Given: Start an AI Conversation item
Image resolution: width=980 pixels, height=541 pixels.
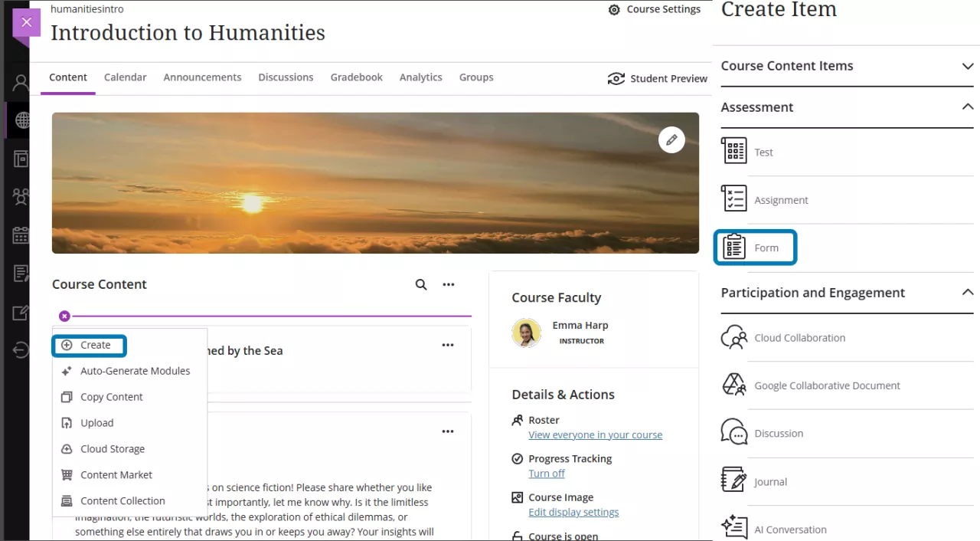Looking at the screenshot, I should [x=790, y=529].
